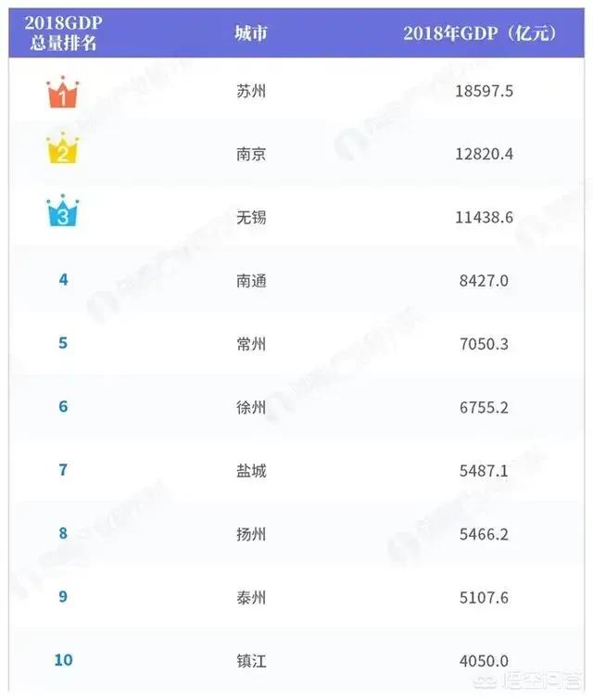Click the city name 苏州

[x=251, y=91]
